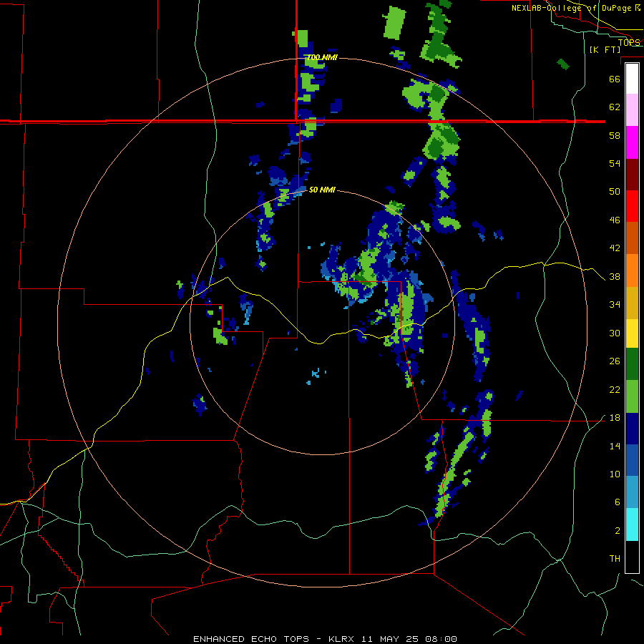Click the "KLRX" station identifier
644x644 pixels.
pos(342,639)
